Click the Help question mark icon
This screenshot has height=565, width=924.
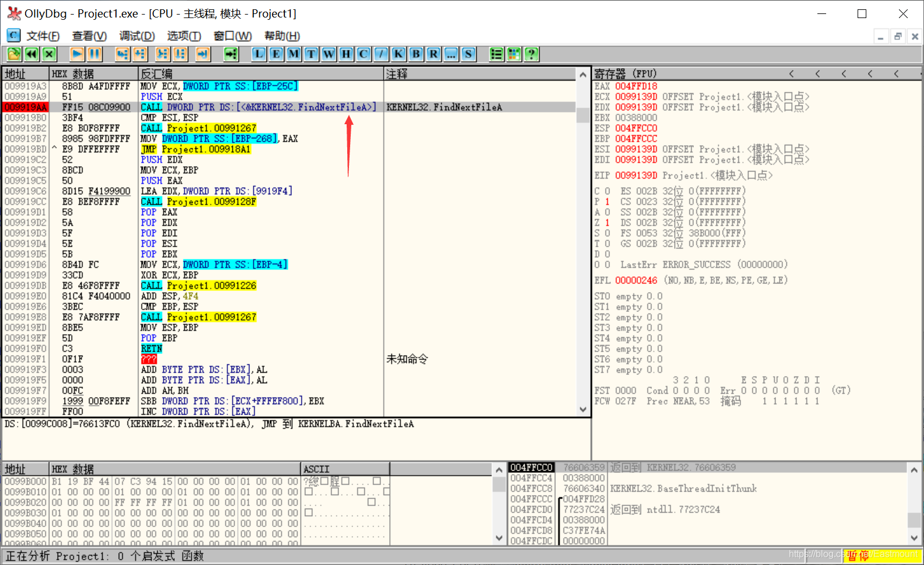click(x=531, y=54)
